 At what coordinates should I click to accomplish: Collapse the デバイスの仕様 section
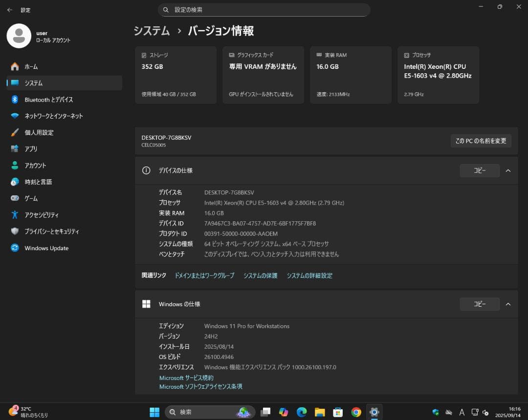(x=508, y=170)
